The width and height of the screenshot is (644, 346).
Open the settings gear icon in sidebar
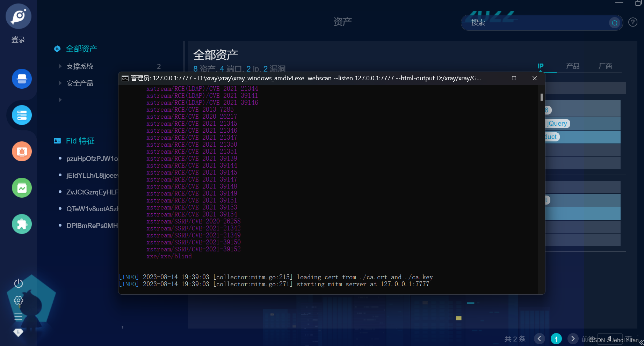(x=18, y=300)
